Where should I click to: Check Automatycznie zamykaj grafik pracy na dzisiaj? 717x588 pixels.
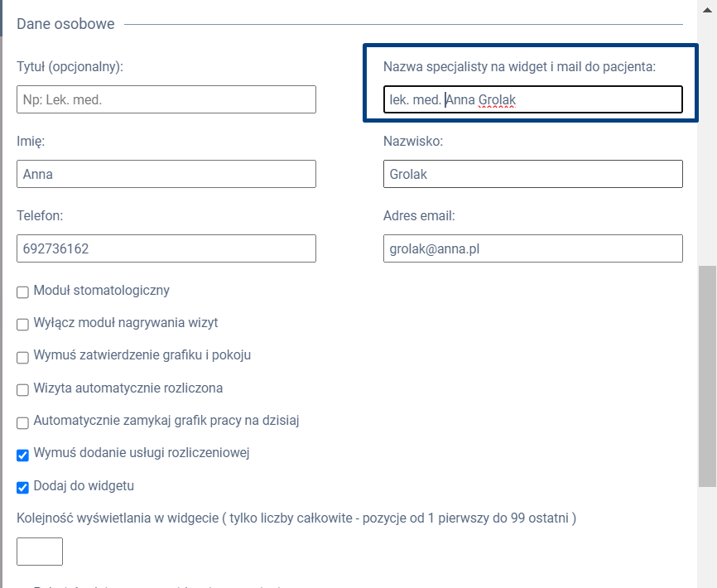(23, 422)
